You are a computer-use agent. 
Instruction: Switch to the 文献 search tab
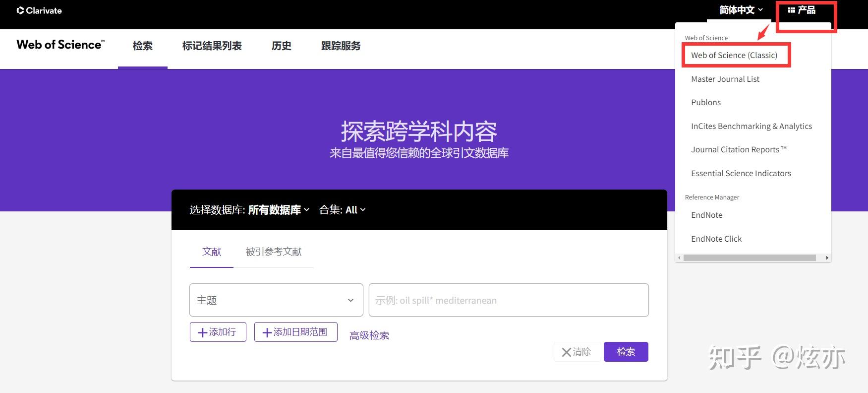(x=212, y=252)
